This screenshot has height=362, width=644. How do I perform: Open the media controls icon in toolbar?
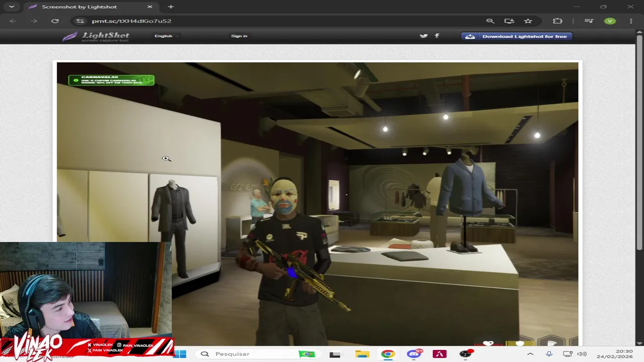589,21
